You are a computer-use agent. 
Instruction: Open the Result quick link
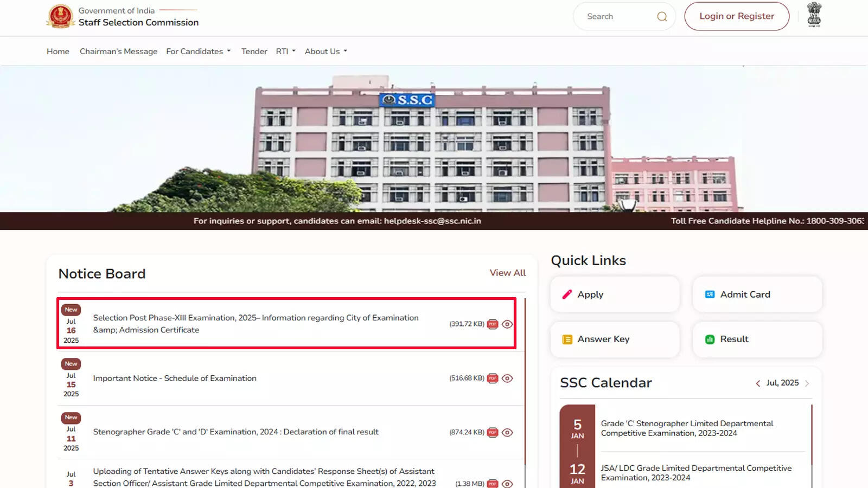pyautogui.click(x=757, y=339)
